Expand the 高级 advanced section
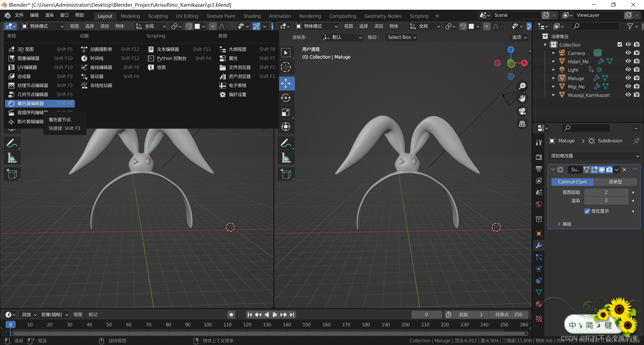The height and width of the screenshot is (345, 644). click(564, 224)
